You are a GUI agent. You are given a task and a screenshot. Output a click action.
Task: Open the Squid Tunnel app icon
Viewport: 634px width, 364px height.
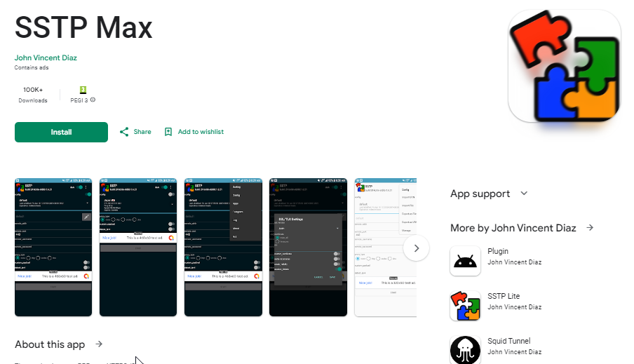tap(465, 349)
